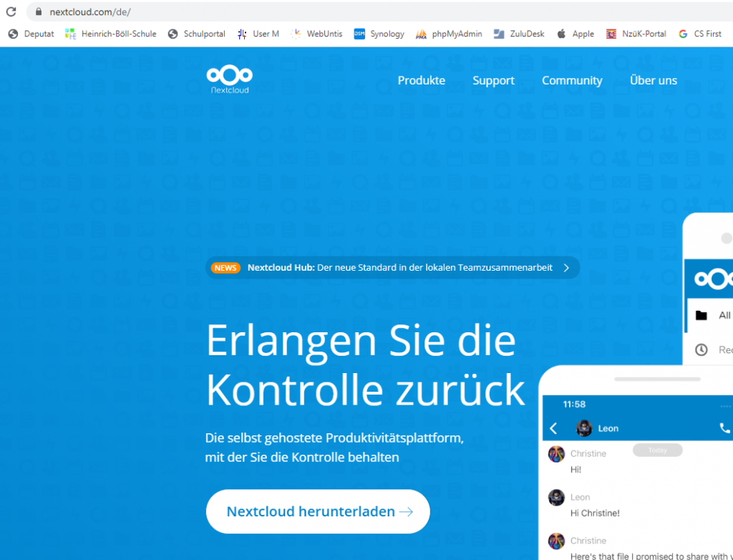
Task: Click the padlock icon in the address bar
Action: click(39, 11)
